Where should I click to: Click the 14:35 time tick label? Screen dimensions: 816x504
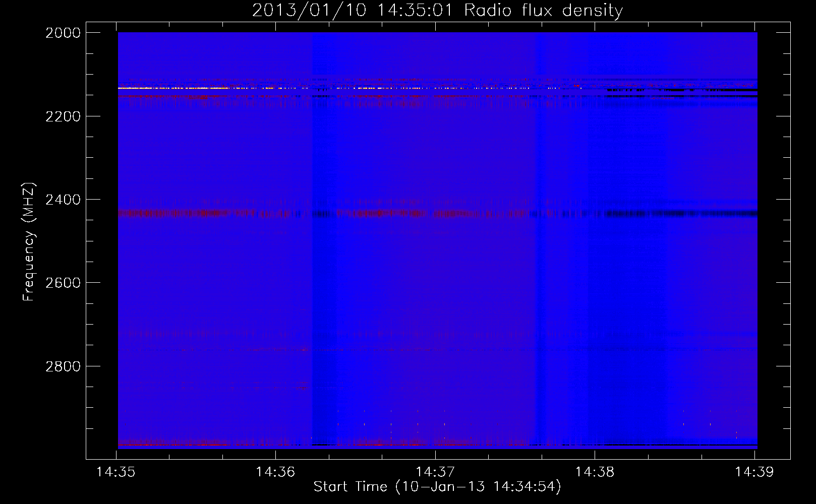click(116, 472)
